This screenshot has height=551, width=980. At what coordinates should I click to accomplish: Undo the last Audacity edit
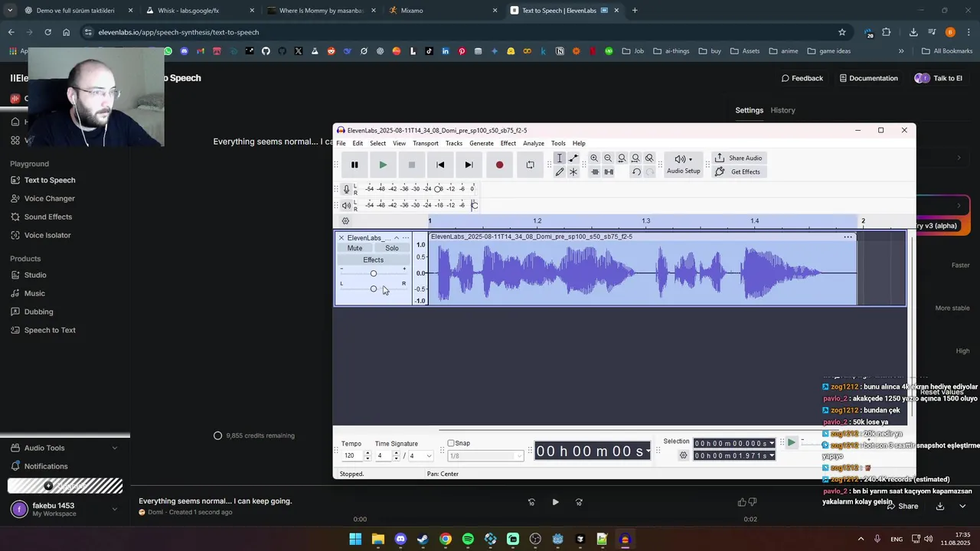(x=636, y=171)
